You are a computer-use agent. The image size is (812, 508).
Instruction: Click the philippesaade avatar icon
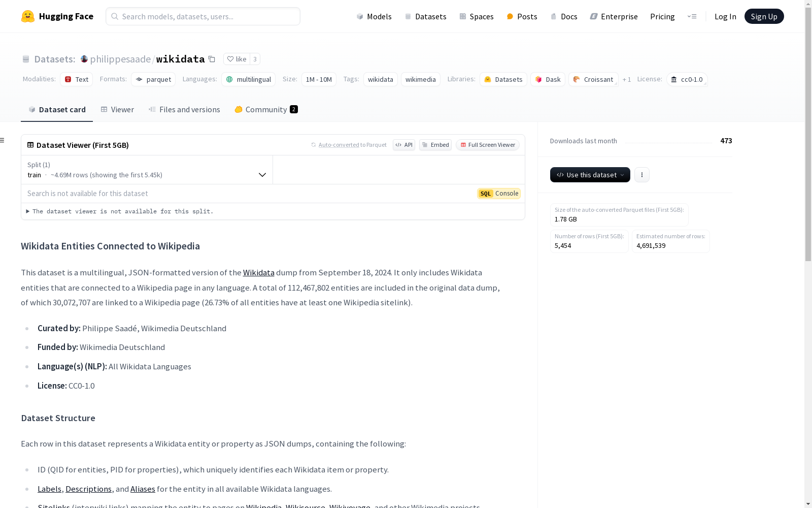click(x=84, y=59)
